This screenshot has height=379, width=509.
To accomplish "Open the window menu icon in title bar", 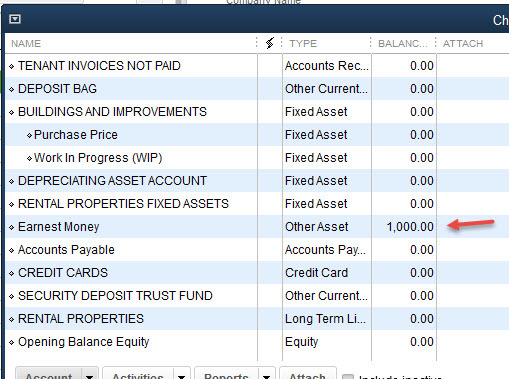I will (15, 19).
